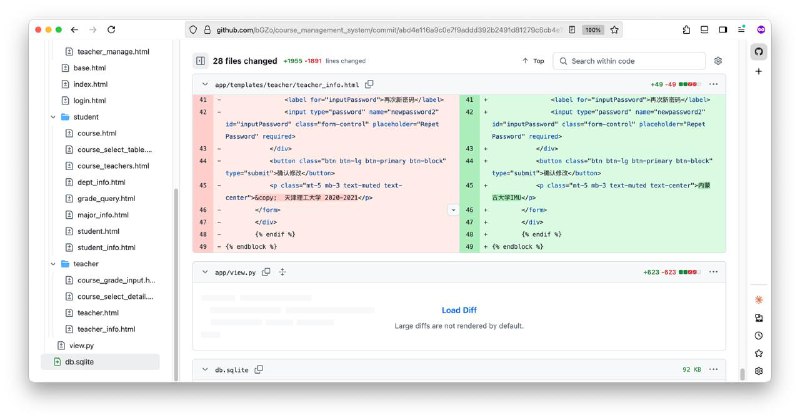Viewport: 800px width, 420px height.
Task: Open more options for teacher_info.html diff
Action: click(x=714, y=85)
